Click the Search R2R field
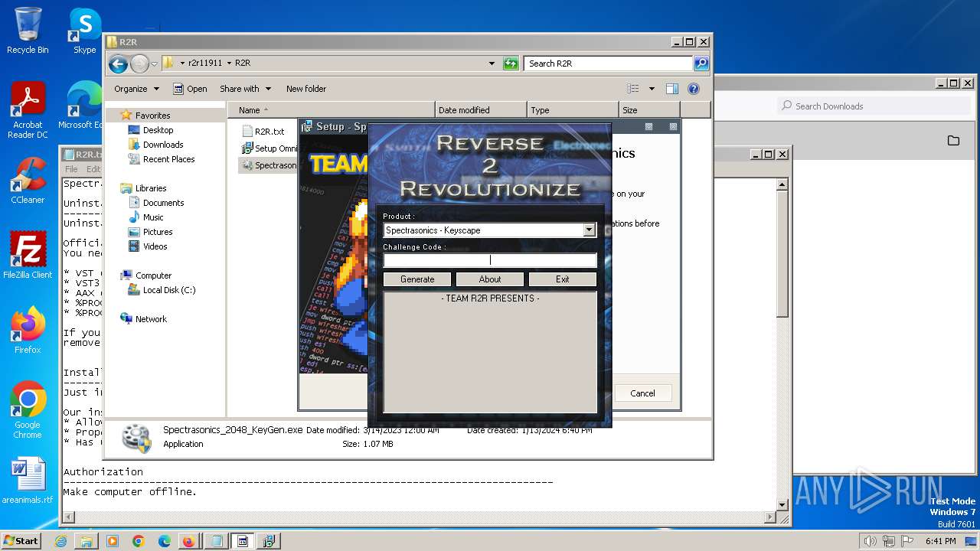Image resolution: width=980 pixels, height=551 pixels. [x=609, y=64]
